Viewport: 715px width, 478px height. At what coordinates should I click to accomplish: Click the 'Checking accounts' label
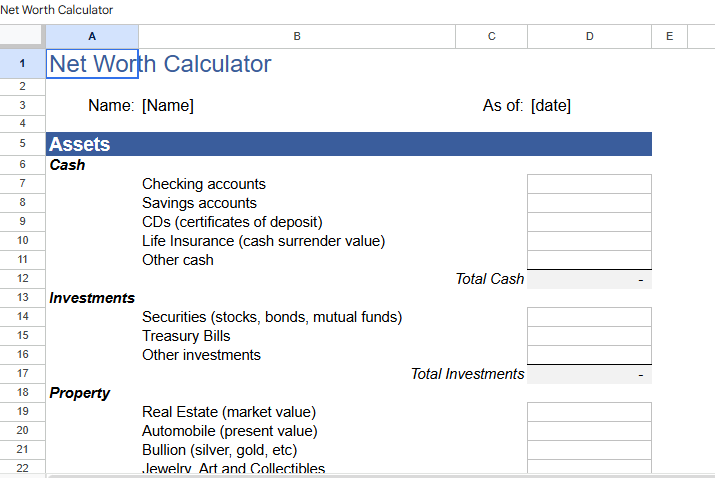(x=204, y=184)
